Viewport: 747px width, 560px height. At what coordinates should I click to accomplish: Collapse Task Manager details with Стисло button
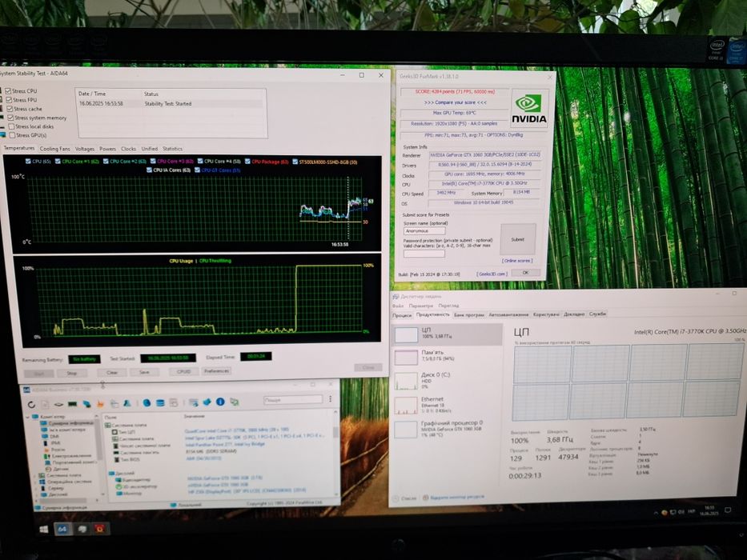[x=404, y=498]
